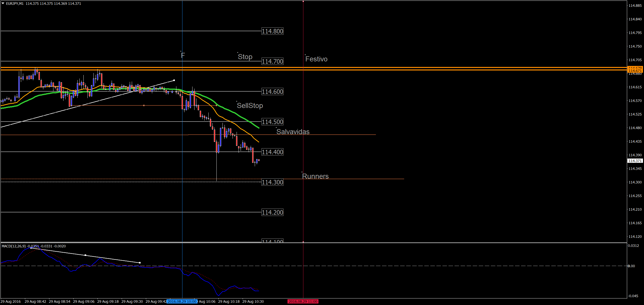
Task: Click the Runners text label
Action: [x=315, y=176]
